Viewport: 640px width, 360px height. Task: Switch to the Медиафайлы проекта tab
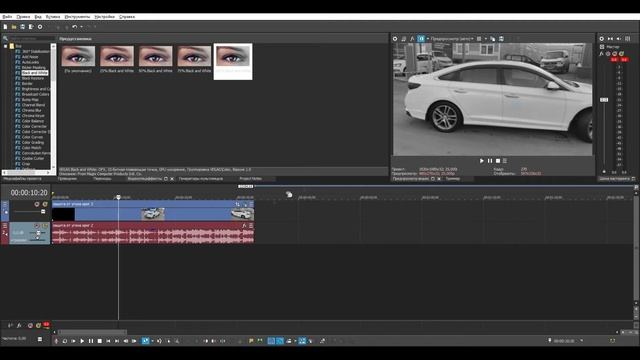22,179
